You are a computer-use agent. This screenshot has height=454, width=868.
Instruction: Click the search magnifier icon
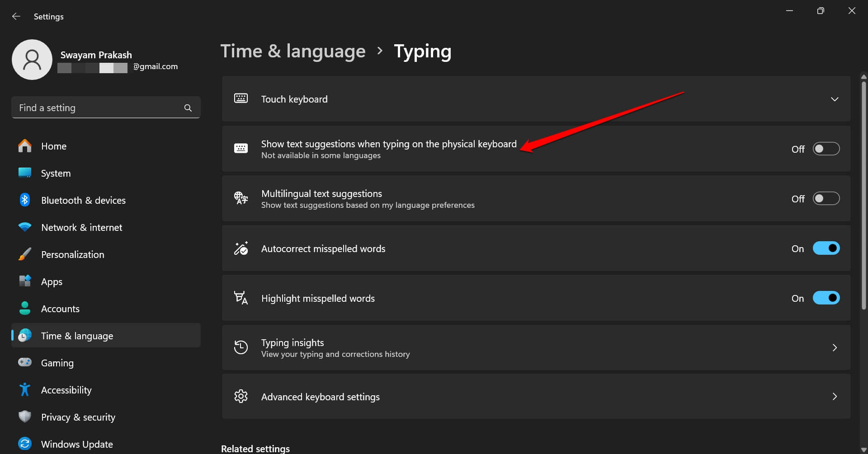coord(188,108)
